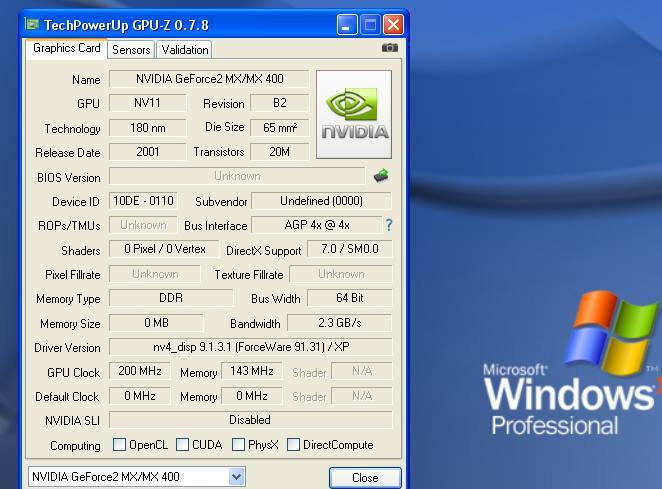Take a screenshot with the camera icon

(389, 48)
